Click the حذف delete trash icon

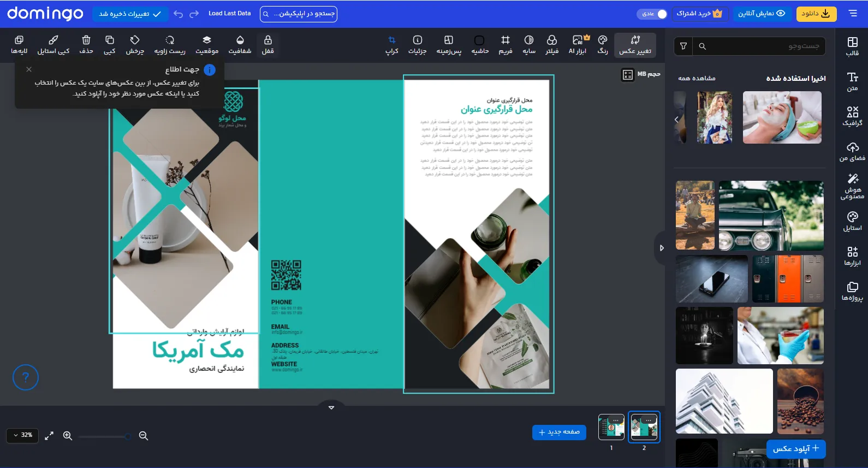[86, 45]
